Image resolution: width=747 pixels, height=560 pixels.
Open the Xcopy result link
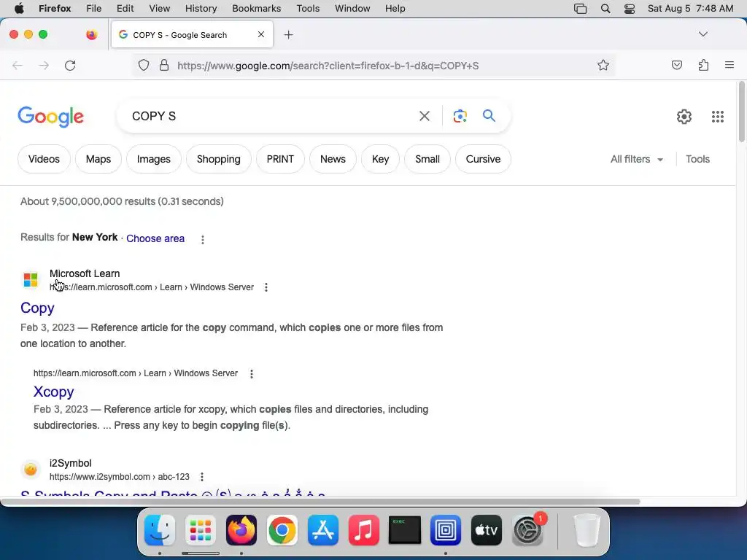[x=53, y=392]
